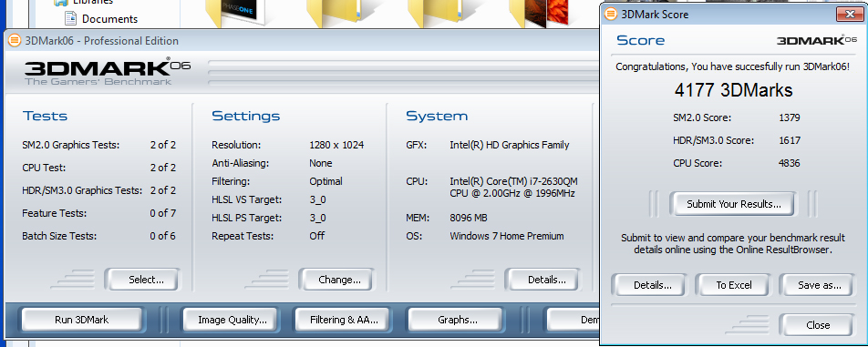Export results with To Excel
This screenshot has width=868, height=347.
click(733, 285)
